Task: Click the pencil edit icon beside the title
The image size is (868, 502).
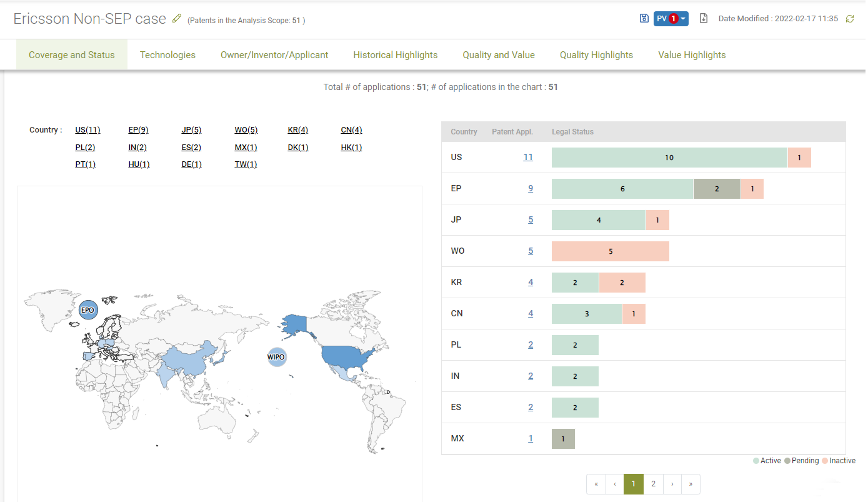Action: tap(177, 19)
